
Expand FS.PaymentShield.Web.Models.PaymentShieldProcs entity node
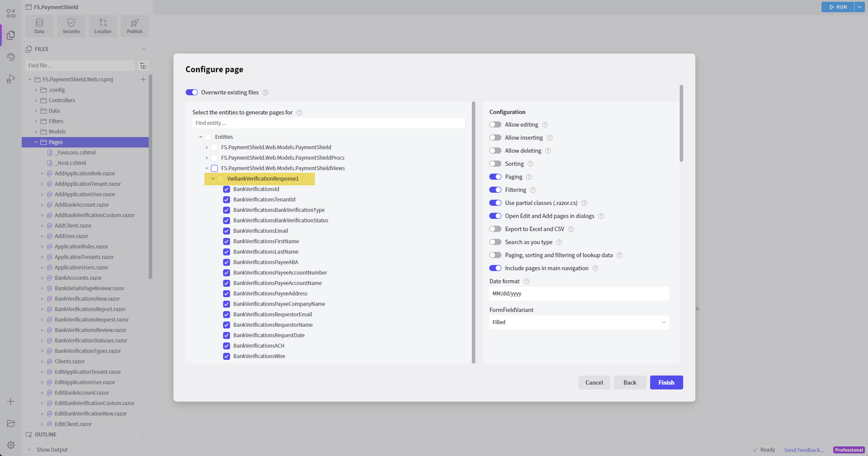tap(207, 158)
